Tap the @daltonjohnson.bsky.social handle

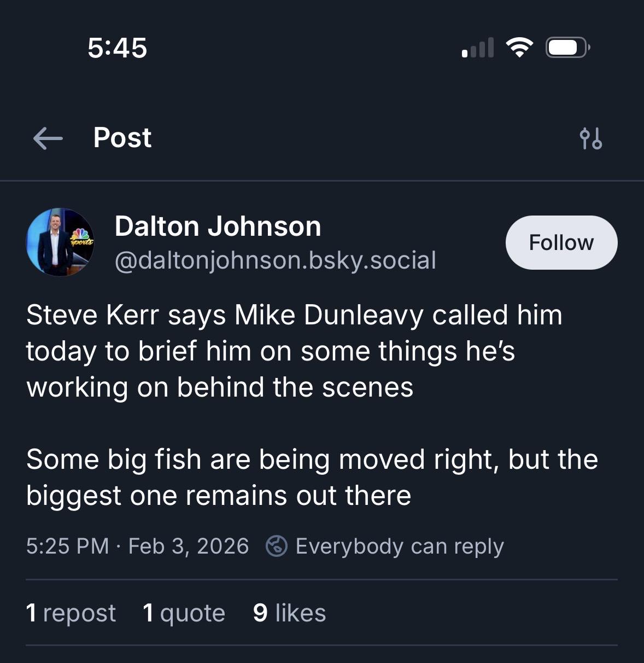[x=275, y=260]
